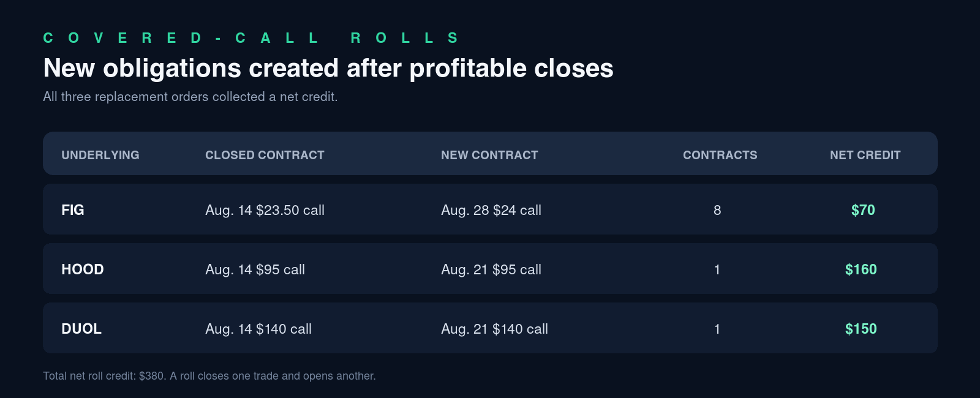Click the NEW CONTRACT column header
Viewport: 980px width, 398px height.
tap(489, 155)
